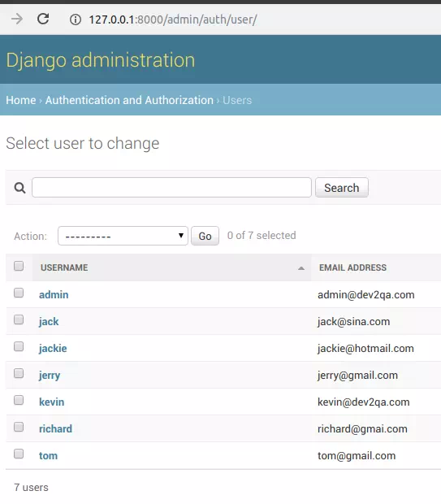Open site info icon in address bar
This screenshot has height=504, width=441.
pyautogui.click(x=76, y=20)
